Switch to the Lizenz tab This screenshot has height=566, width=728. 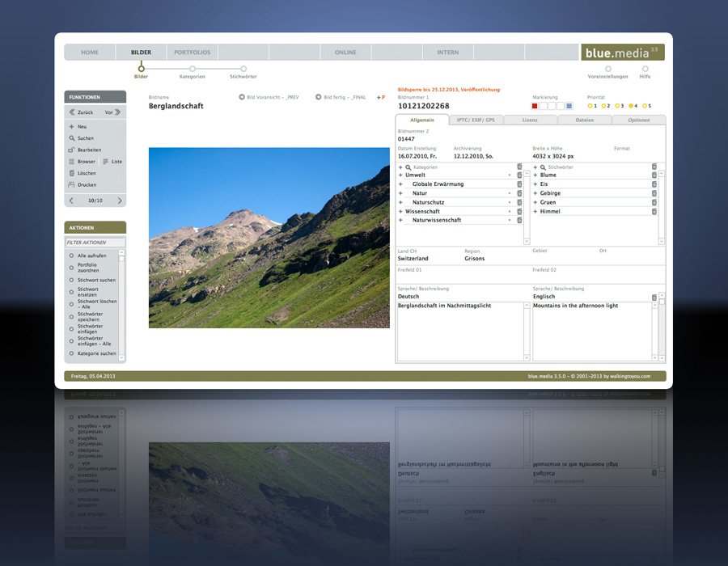pyautogui.click(x=530, y=120)
